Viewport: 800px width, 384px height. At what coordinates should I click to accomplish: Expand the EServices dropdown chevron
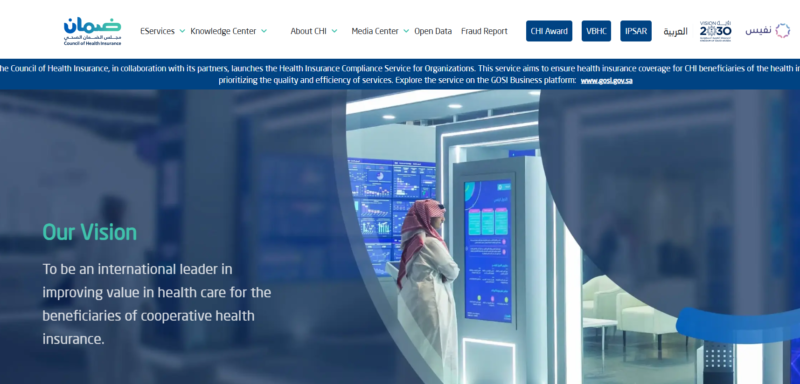click(182, 31)
